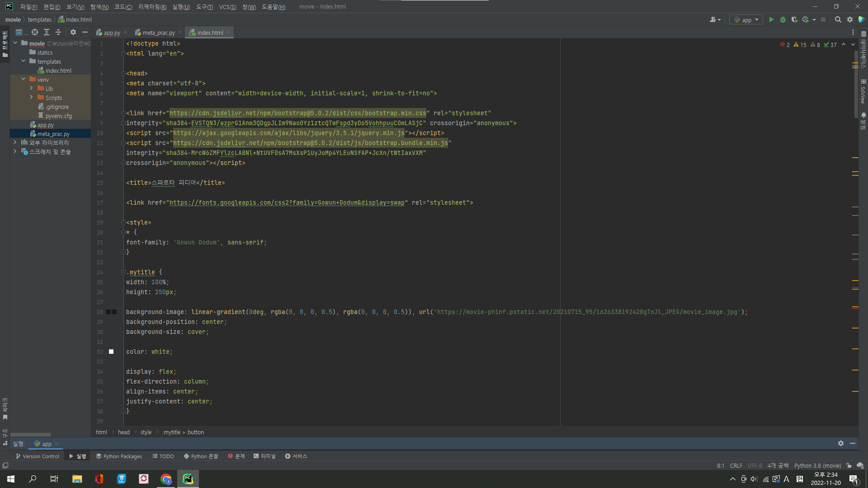Click the Python 3.8 (movie) interpreter selector
This screenshot has width=868, height=488.
pyautogui.click(x=817, y=466)
